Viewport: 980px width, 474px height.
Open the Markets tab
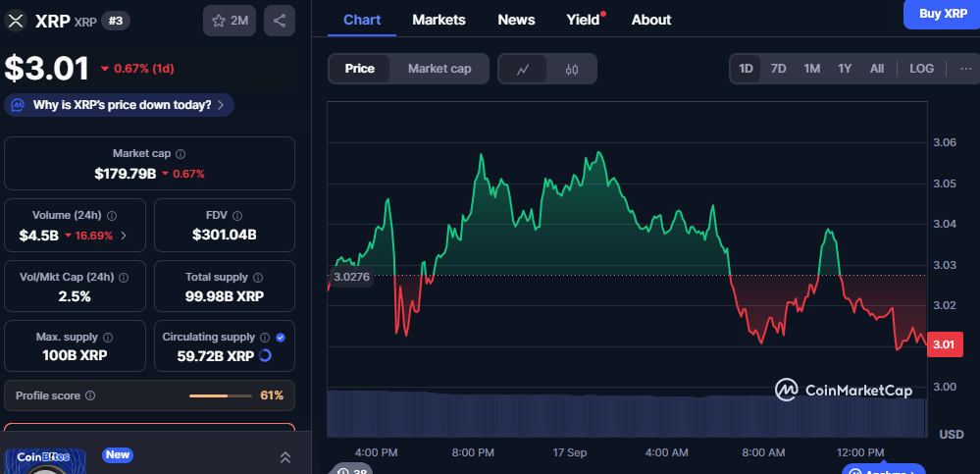[x=438, y=20]
